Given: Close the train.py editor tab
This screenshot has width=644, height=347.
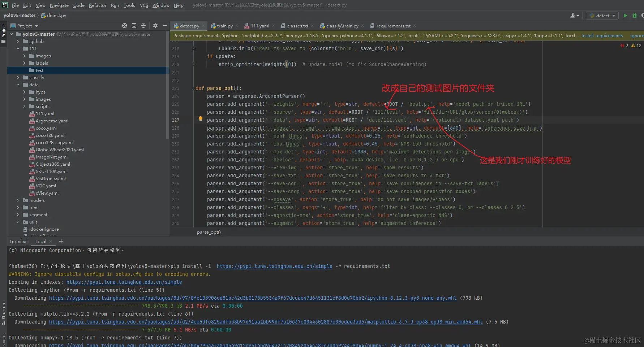Looking at the screenshot, I should [237, 26].
